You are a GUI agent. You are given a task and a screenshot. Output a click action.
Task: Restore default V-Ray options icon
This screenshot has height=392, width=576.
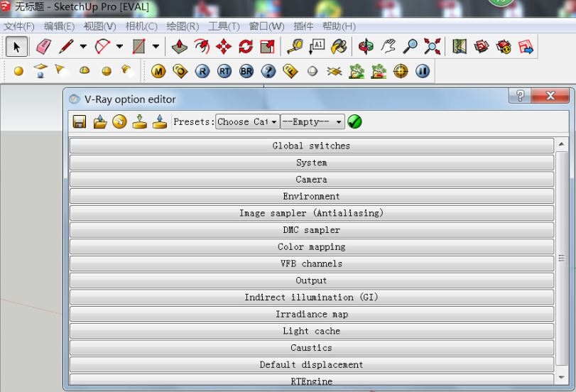pyautogui.click(x=119, y=121)
